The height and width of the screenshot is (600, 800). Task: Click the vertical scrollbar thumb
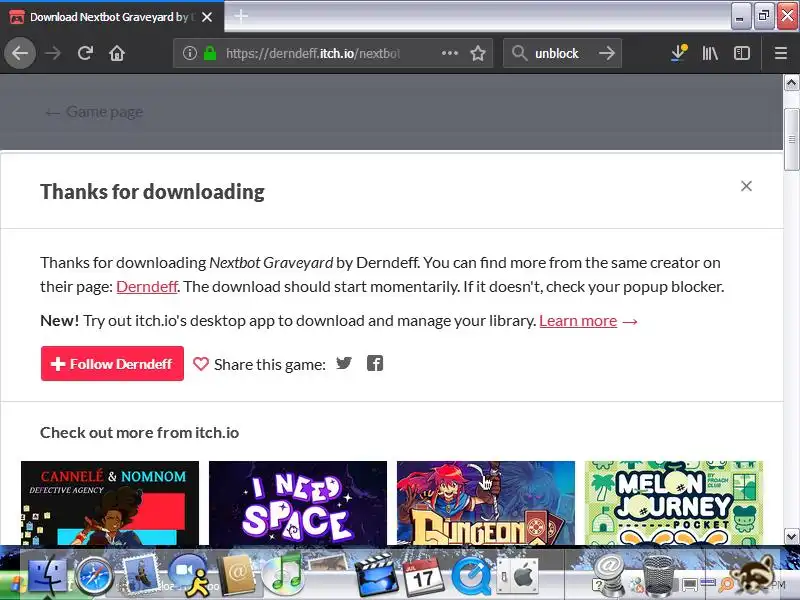[791, 139]
